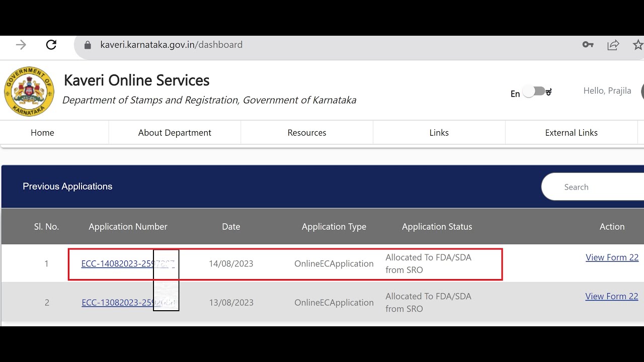Bookmark this page with star icon
Image resolution: width=644 pixels, height=362 pixels.
click(638, 45)
